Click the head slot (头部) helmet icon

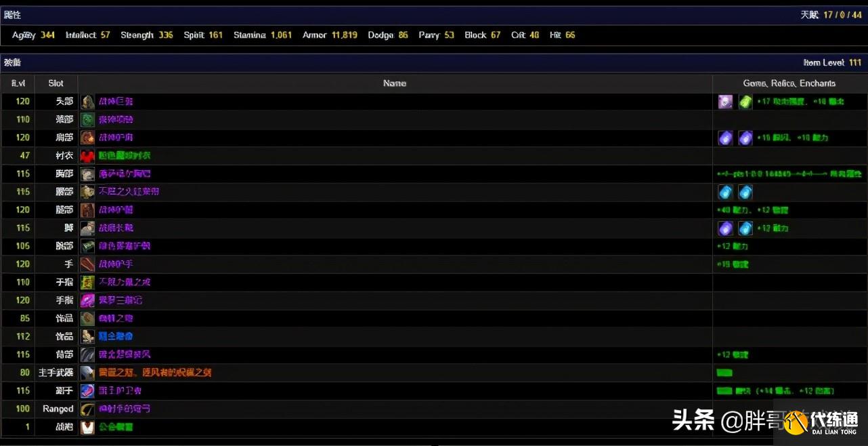87,102
